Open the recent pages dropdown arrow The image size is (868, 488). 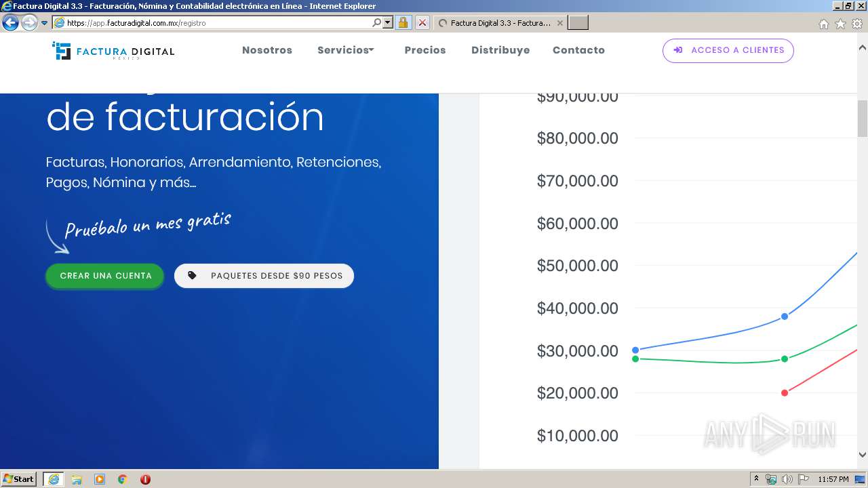pos(45,22)
